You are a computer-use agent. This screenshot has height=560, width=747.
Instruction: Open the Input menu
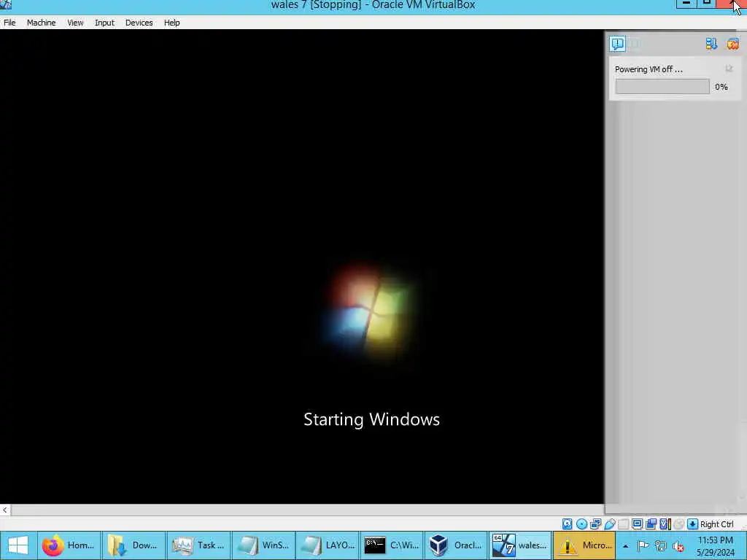point(104,23)
